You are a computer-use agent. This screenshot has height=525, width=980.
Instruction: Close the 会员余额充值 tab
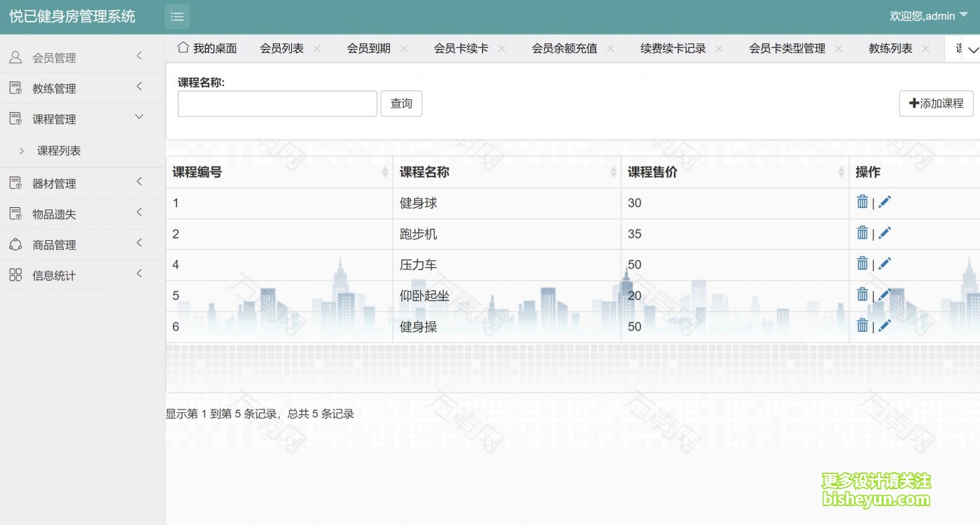tap(610, 48)
